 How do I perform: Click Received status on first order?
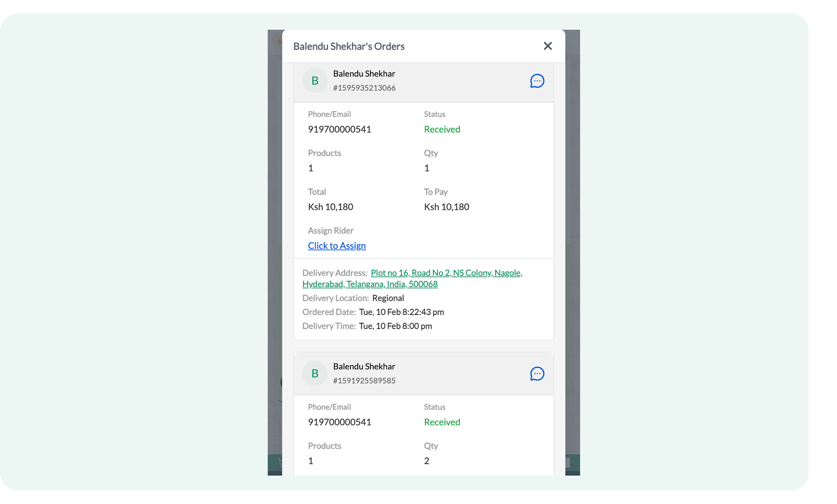441,129
